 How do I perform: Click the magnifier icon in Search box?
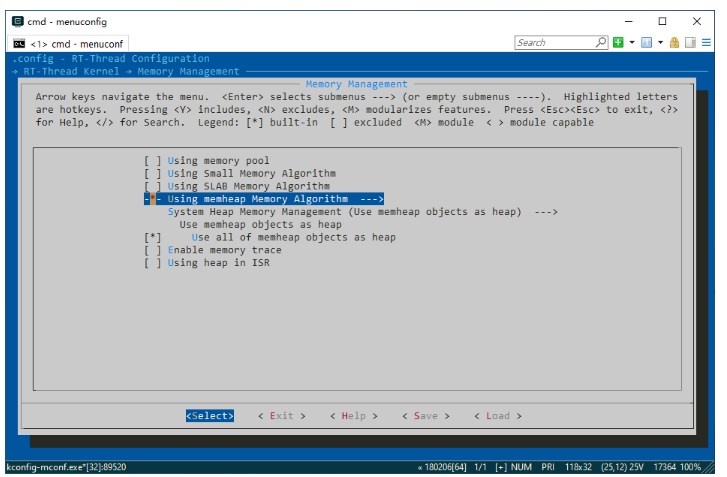[601, 42]
